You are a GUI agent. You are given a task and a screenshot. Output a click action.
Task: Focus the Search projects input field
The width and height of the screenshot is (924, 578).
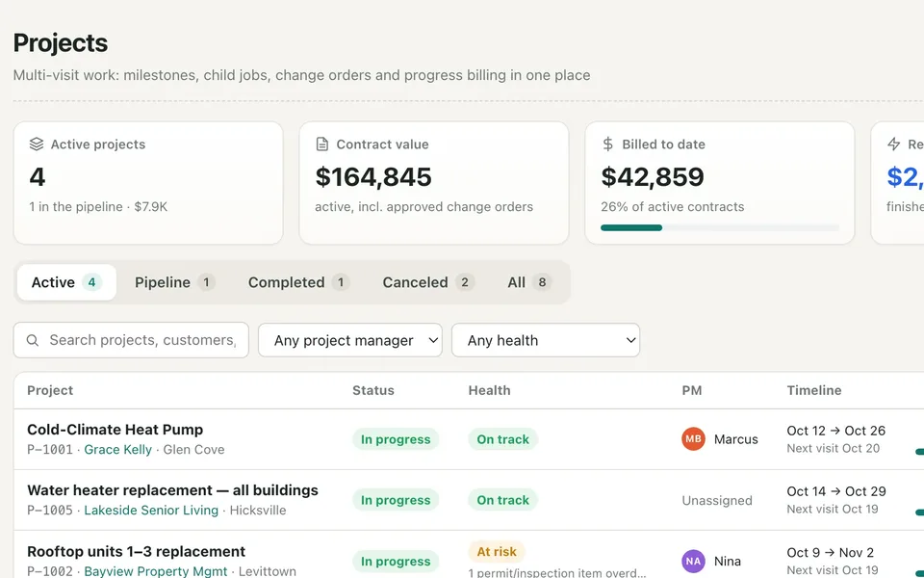[x=131, y=340]
